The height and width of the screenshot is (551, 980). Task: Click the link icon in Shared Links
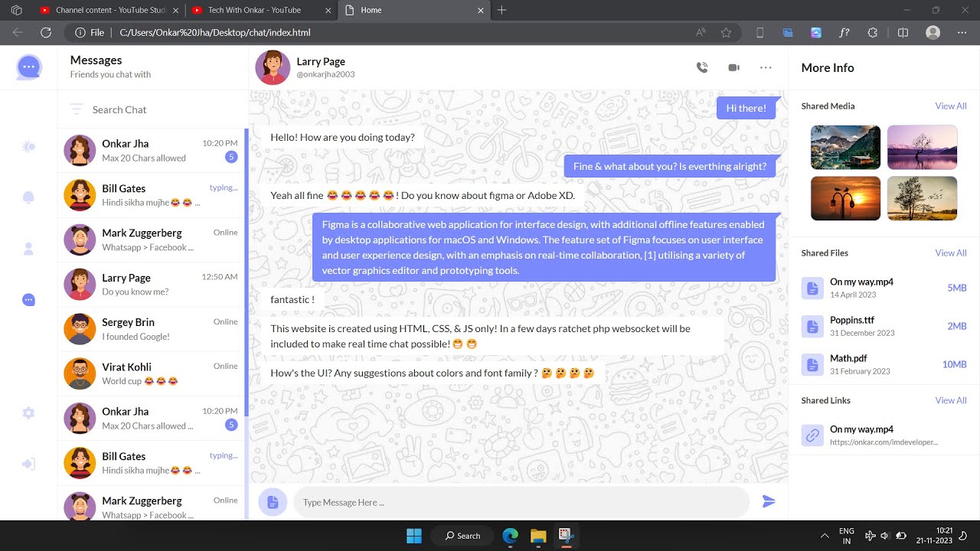point(812,435)
